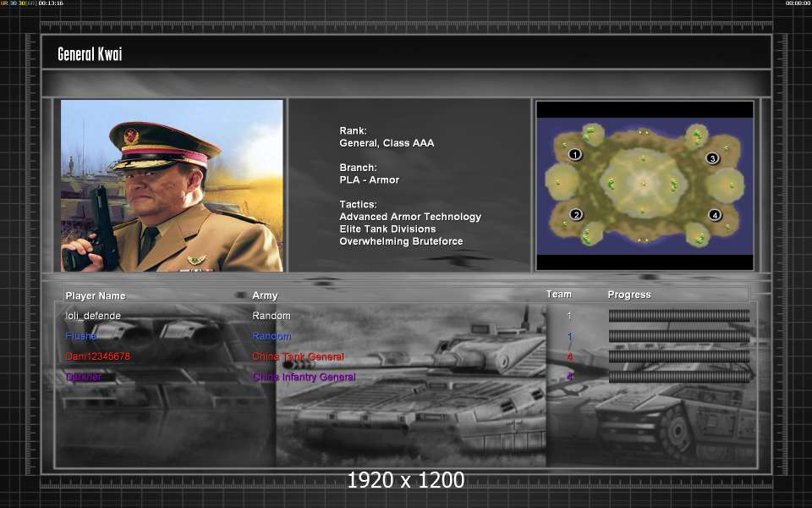
Task: Click "China Infantry General" army text
Action: [x=304, y=377]
